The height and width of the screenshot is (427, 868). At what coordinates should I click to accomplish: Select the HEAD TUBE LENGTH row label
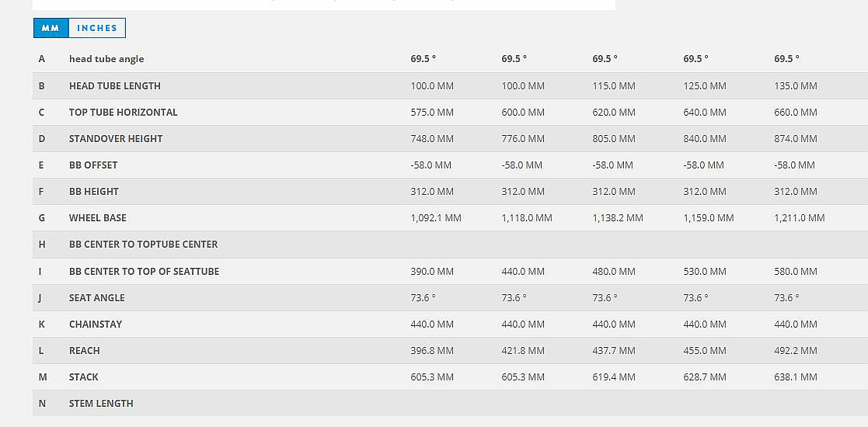point(115,86)
